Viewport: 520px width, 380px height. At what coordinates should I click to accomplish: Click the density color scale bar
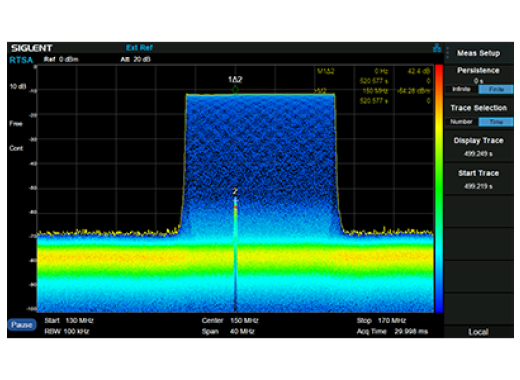pos(439,189)
